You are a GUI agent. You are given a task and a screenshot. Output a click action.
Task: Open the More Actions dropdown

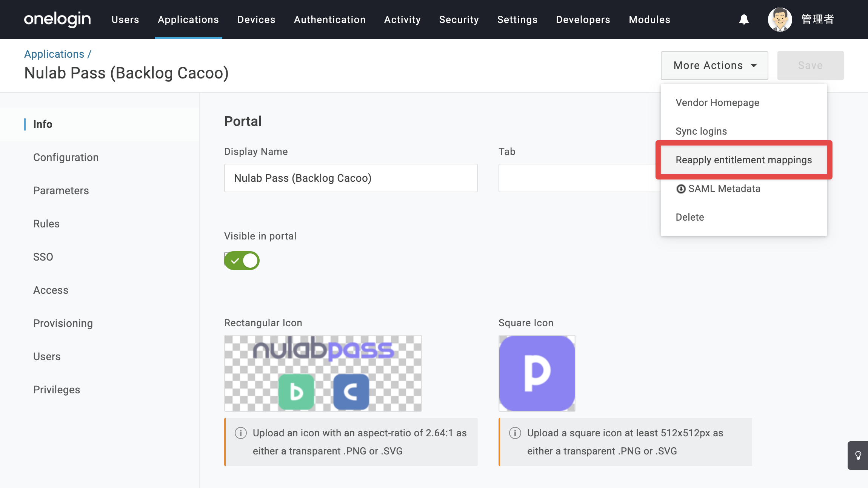click(714, 66)
